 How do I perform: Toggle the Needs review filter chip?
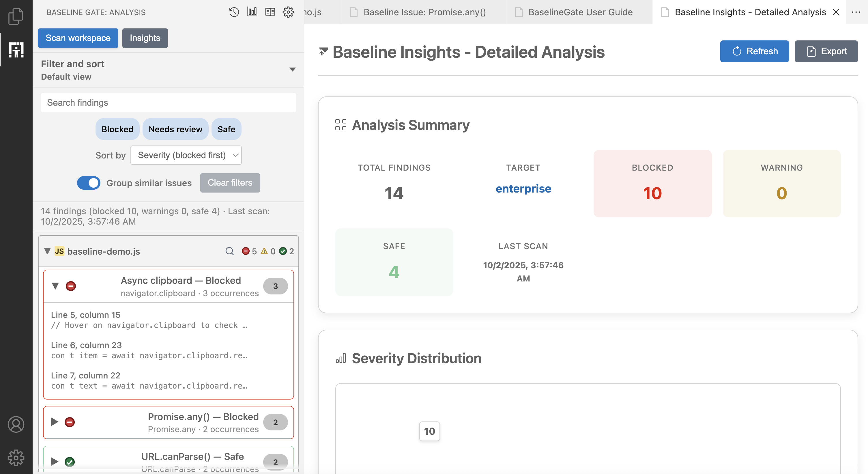click(x=175, y=129)
